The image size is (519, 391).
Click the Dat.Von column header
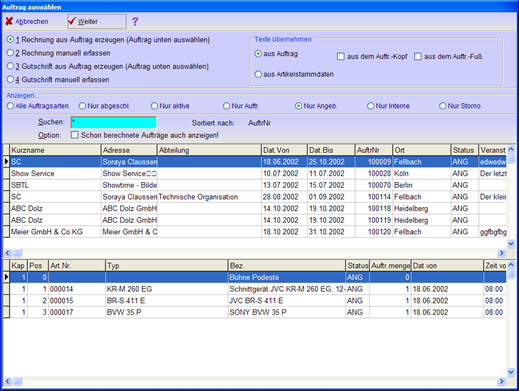click(x=284, y=150)
